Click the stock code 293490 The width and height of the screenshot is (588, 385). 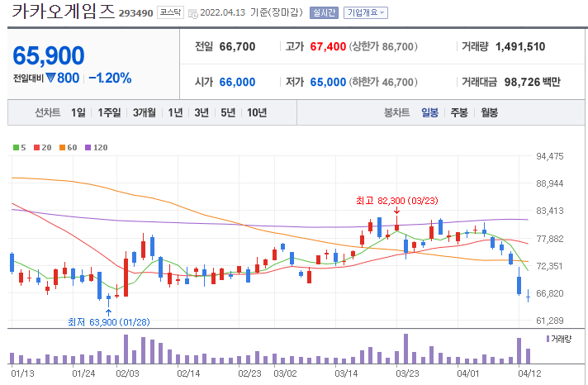135,13
